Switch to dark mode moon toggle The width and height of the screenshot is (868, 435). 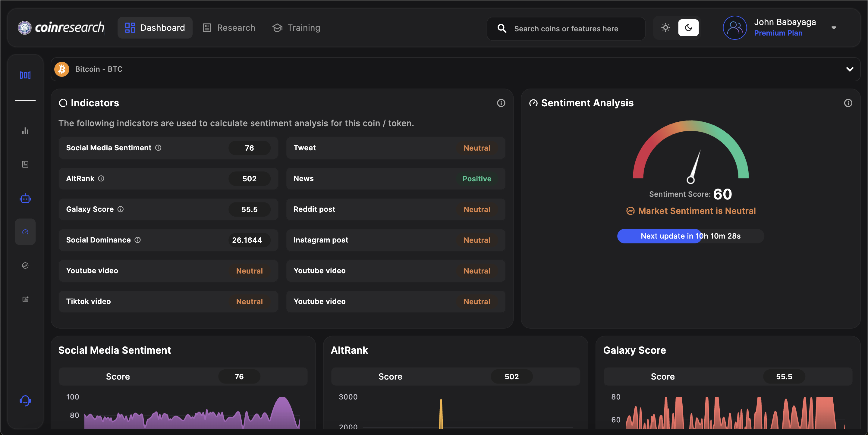pyautogui.click(x=688, y=28)
